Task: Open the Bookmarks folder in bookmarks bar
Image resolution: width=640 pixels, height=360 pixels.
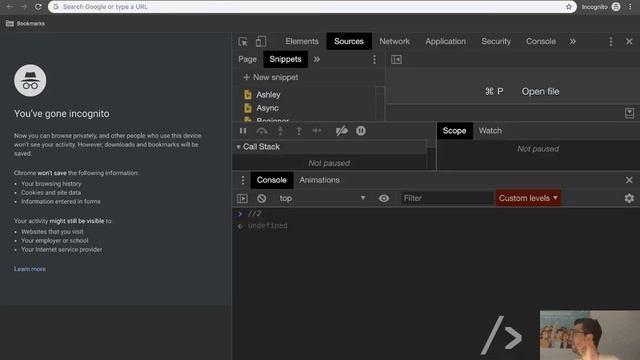Action: 25,24
